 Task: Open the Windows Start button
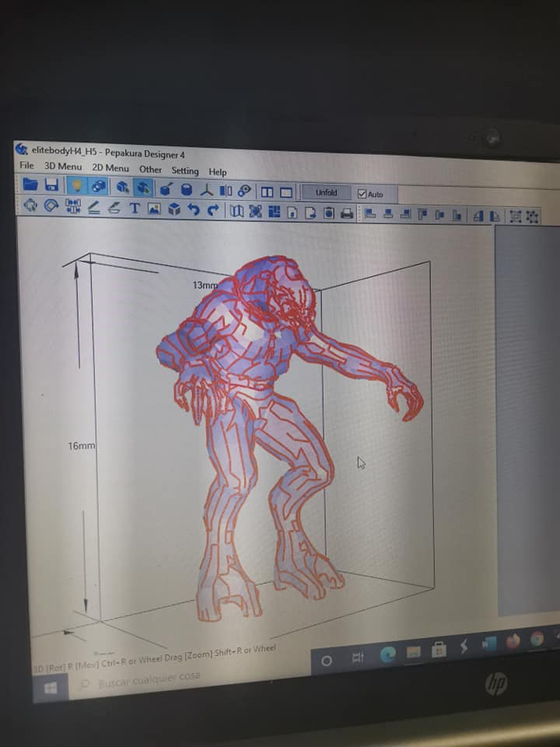pyautogui.click(x=51, y=687)
